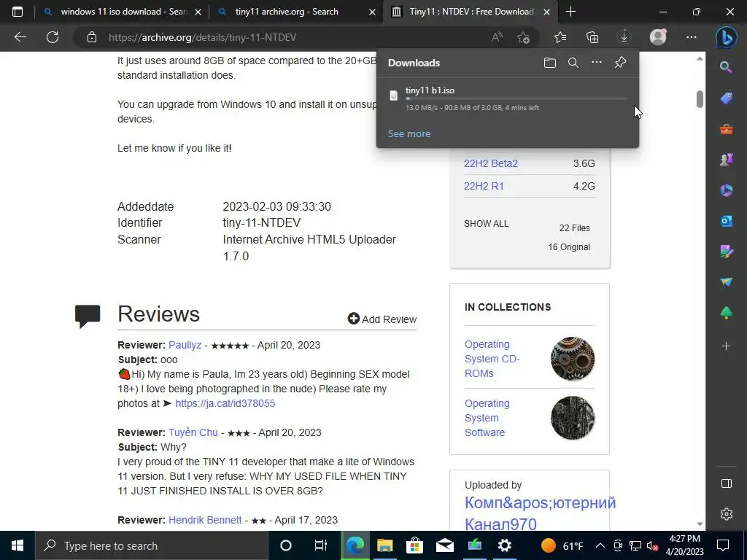Open reviewer Paullyz profile
The width and height of the screenshot is (747, 560).
[x=185, y=345]
